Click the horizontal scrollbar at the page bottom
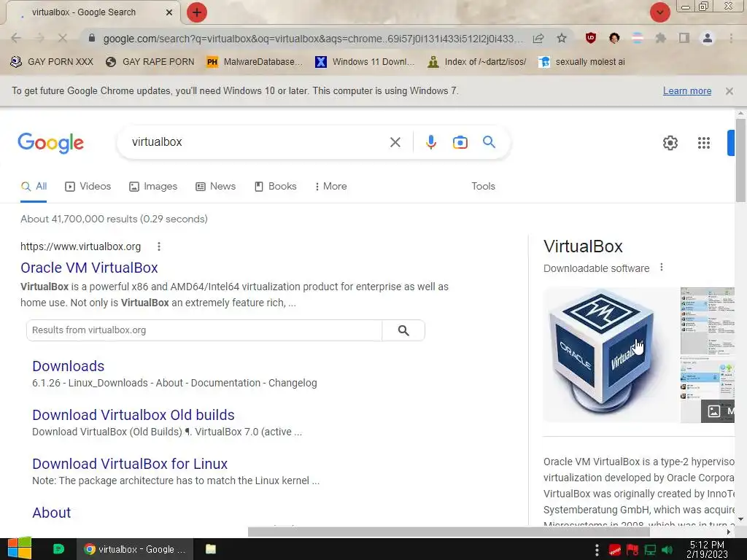Screen dimensions: 747x560 pyautogui.click(x=449, y=532)
